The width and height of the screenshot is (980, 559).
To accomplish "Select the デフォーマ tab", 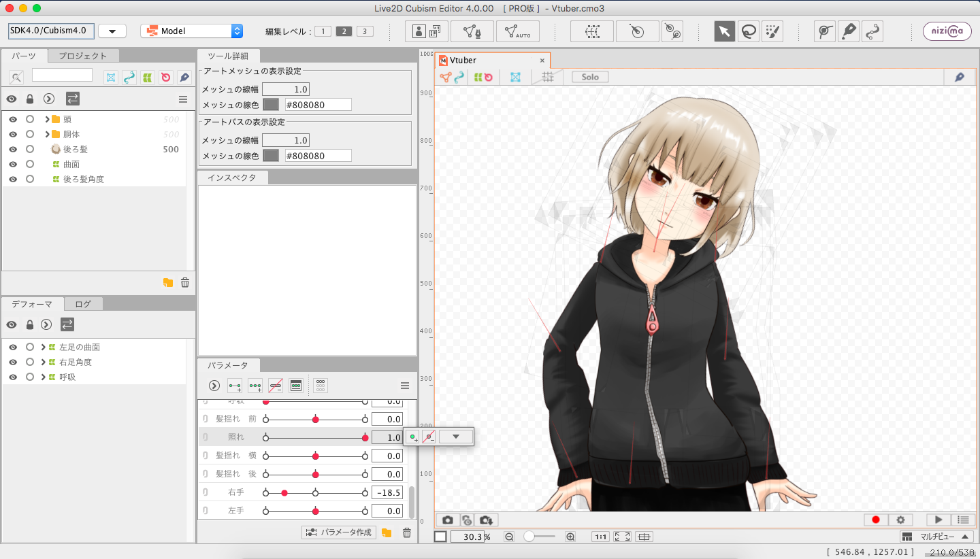I will (32, 304).
